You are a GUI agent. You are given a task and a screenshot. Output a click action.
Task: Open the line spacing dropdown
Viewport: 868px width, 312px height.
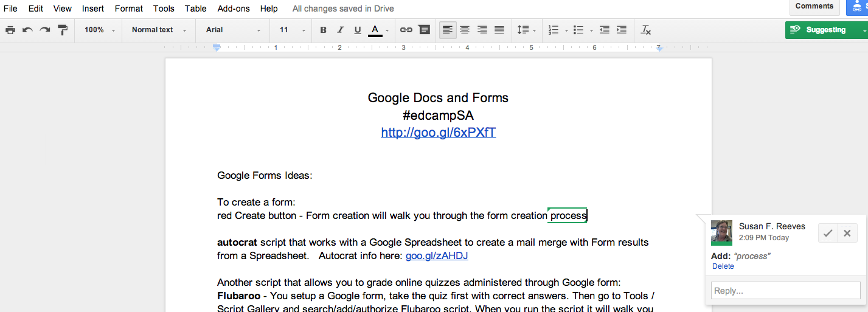click(526, 30)
